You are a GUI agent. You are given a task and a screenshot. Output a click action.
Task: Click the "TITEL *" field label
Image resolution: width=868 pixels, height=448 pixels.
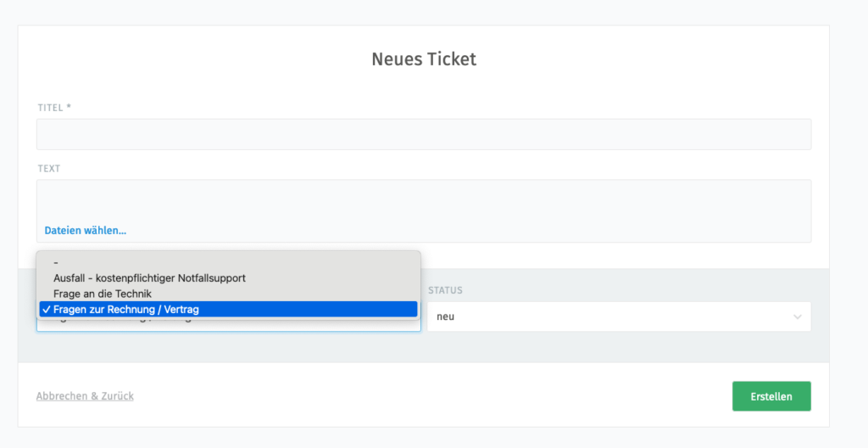click(x=54, y=108)
